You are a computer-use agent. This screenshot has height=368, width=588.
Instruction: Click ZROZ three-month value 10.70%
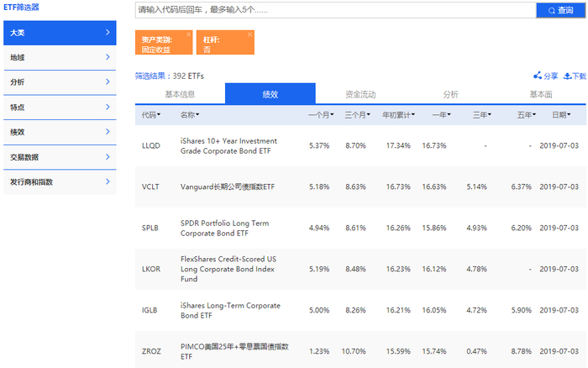(354, 351)
